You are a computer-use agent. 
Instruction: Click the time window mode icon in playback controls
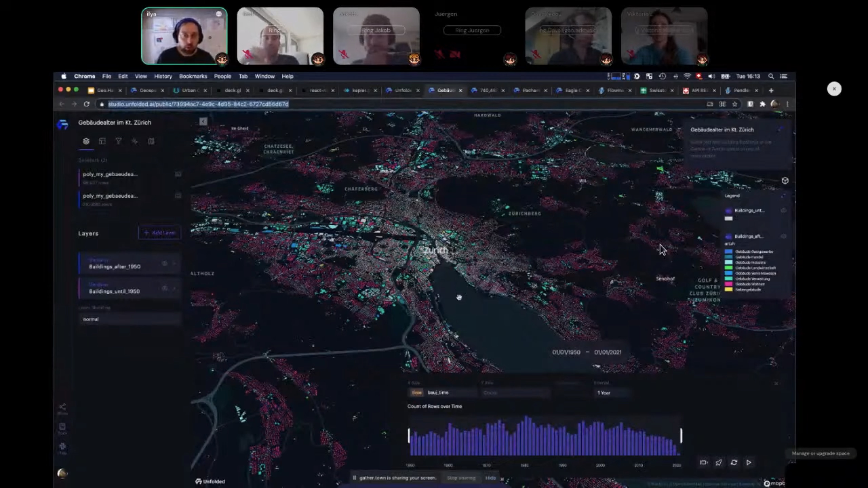703,463
